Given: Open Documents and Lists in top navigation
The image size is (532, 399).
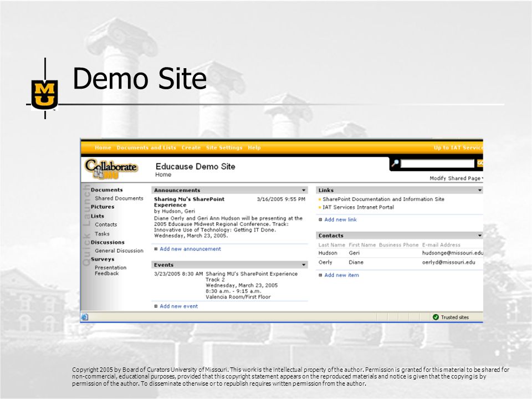Looking at the screenshot, I should point(146,147).
